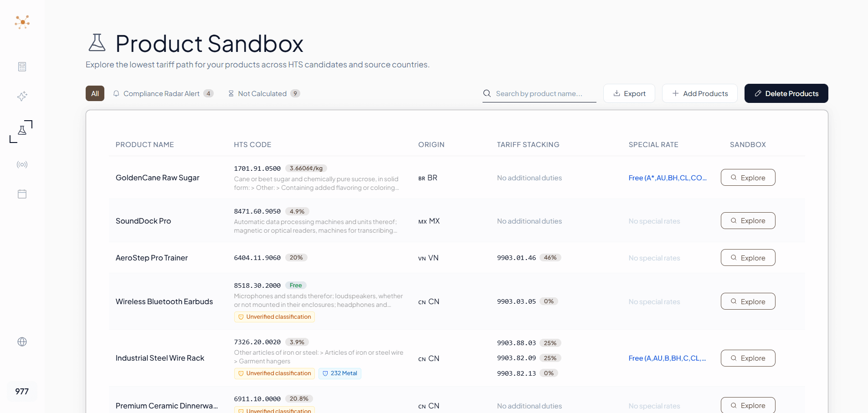Click tariff code 9903.88.03
The height and width of the screenshot is (413, 868).
tap(517, 343)
